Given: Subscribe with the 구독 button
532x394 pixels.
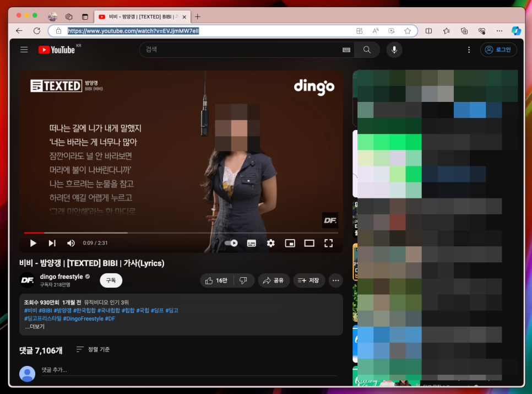Looking at the screenshot, I should [x=111, y=280].
